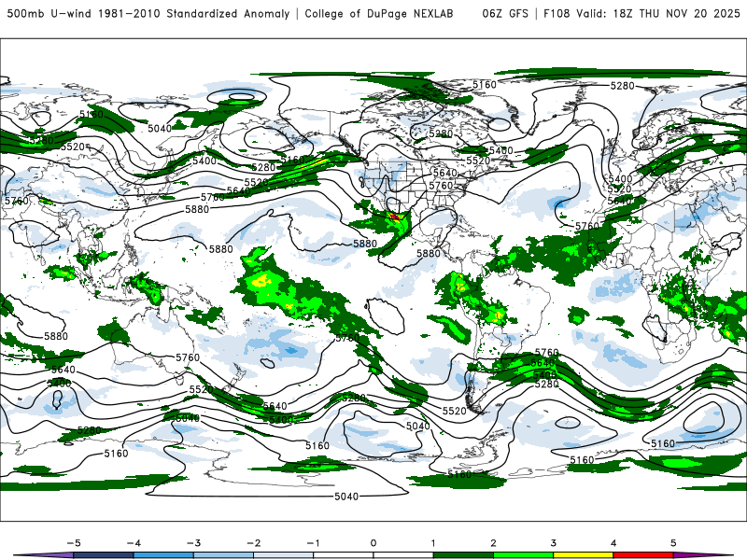This screenshot has width=747, height=560.
Task: Click the '06Z GFS' model run text
Action: [x=505, y=14]
